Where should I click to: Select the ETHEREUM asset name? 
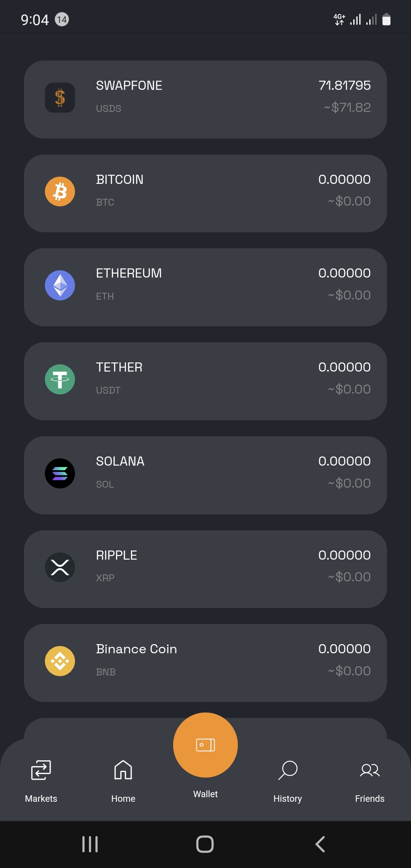tap(129, 273)
